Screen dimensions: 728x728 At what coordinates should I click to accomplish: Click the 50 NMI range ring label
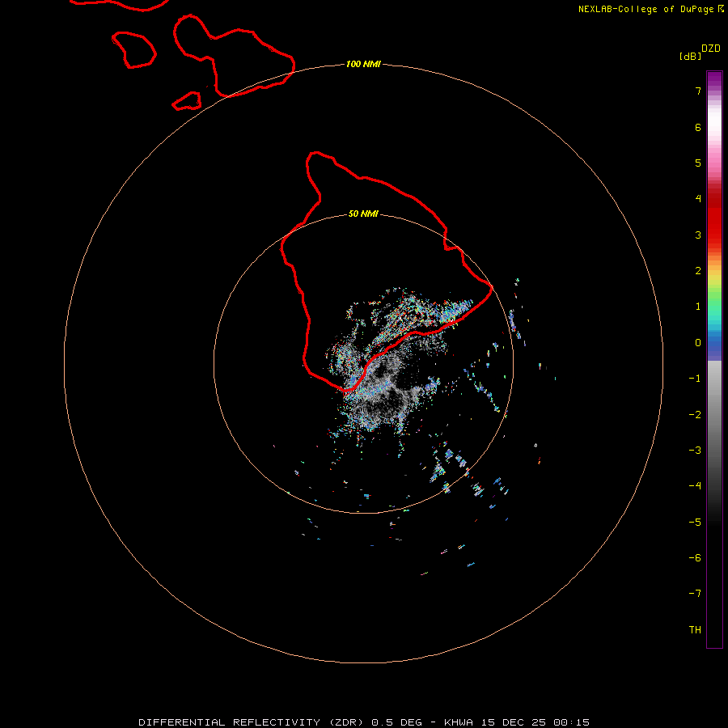pos(363,214)
